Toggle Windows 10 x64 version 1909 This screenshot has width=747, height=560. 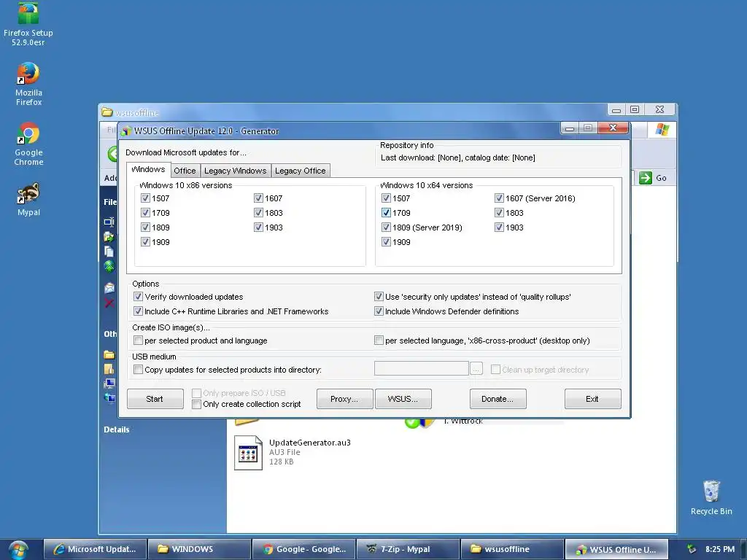point(386,242)
